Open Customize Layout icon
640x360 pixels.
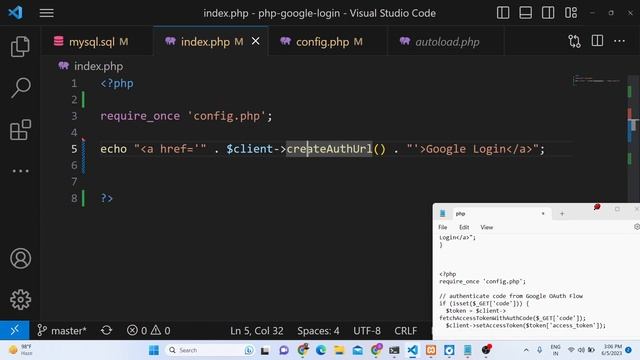click(x=571, y=13)
